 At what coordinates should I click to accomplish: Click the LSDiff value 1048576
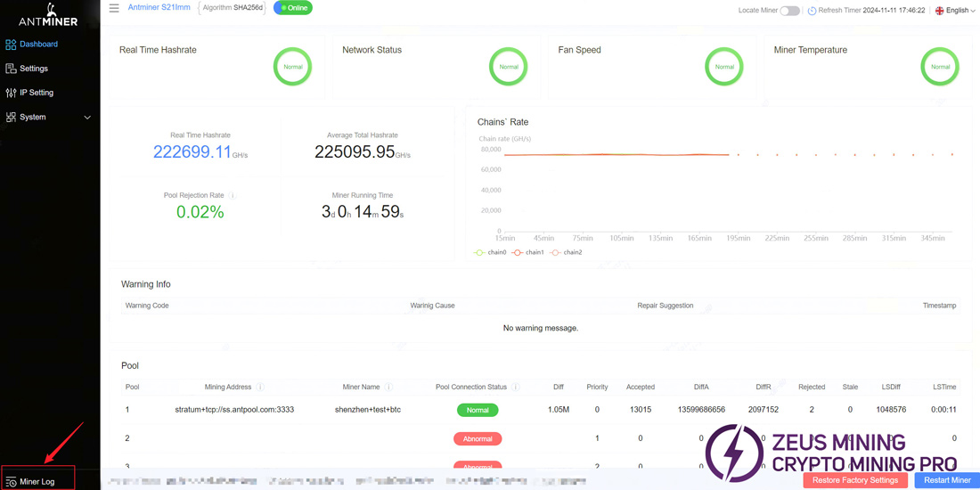click(889, 410)
